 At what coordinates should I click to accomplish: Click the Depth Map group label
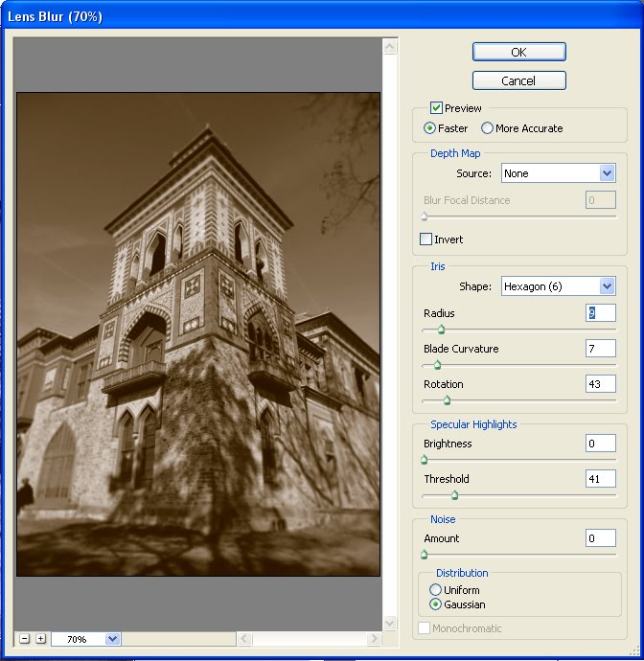[455, 153]
